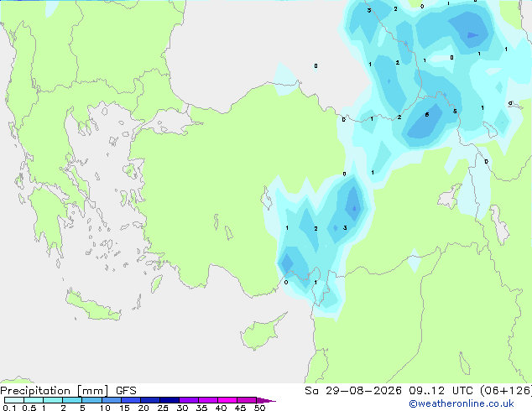Click the 30–35 mm violet legend swatch
This screenshot has height=411, width=532.
(x=189, y=400)
